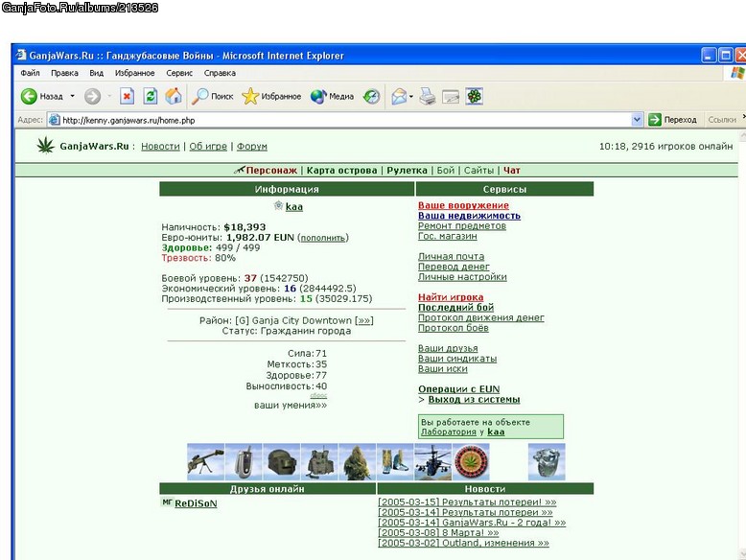Image resolution: width=746 pixels, height=560 pixels.
Task: Open Перевод денег link
Action: [x=454, y=267]
